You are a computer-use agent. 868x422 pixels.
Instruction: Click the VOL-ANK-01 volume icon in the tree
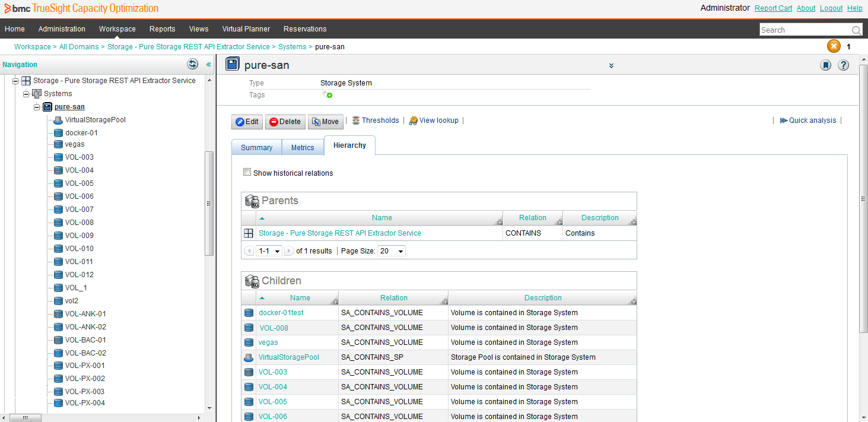pos(58,314)
